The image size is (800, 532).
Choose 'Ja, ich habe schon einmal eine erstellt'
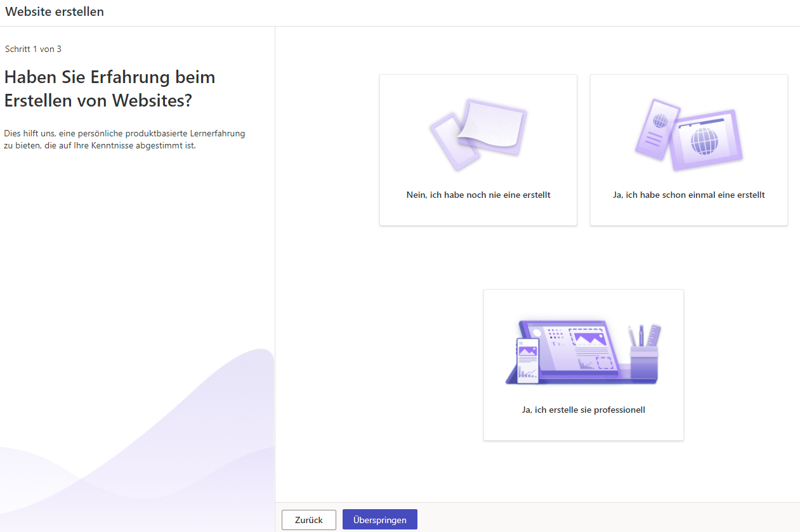pos(688,195)
